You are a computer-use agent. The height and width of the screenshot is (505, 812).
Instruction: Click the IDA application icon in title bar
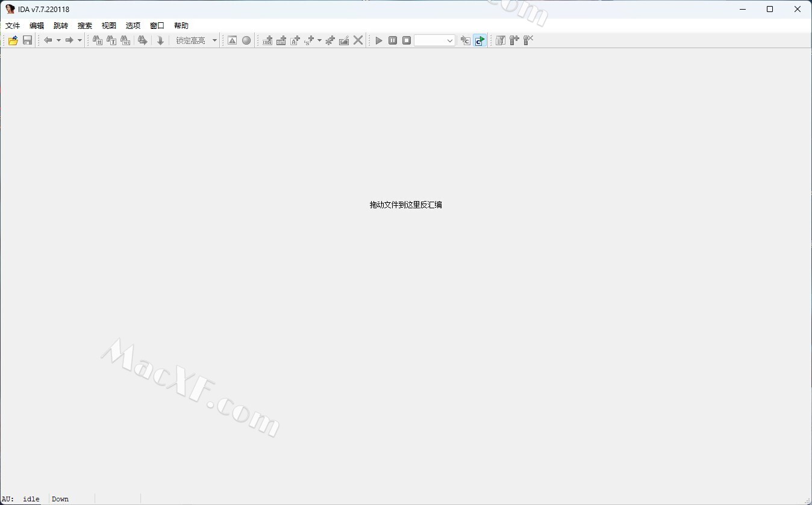point(10,9)
